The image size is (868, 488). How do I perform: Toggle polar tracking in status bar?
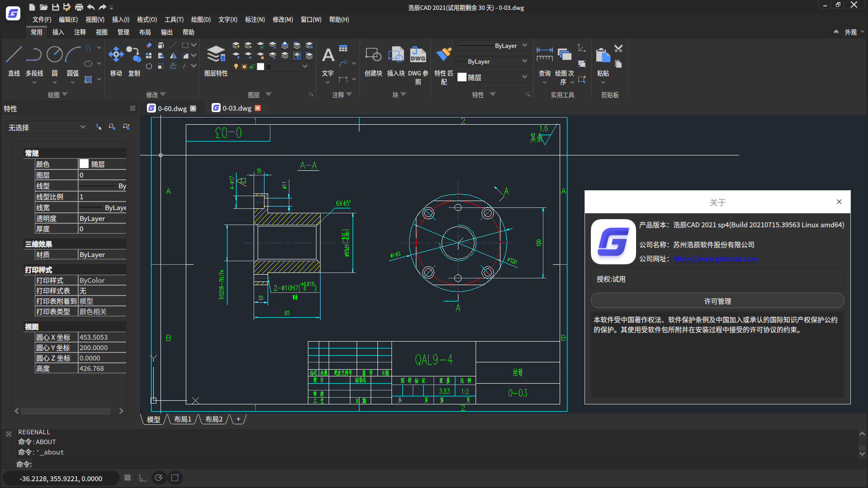[159, 478]
